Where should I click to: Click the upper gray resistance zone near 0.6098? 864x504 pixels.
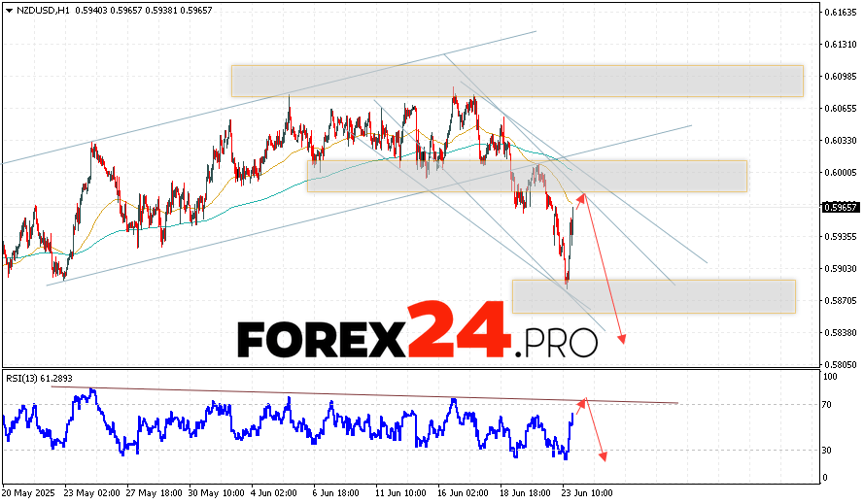(517, 81)
